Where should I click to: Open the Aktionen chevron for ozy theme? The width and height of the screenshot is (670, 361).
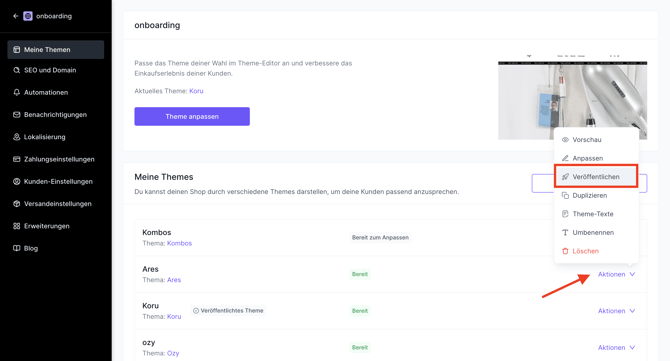tap(632, 348)
